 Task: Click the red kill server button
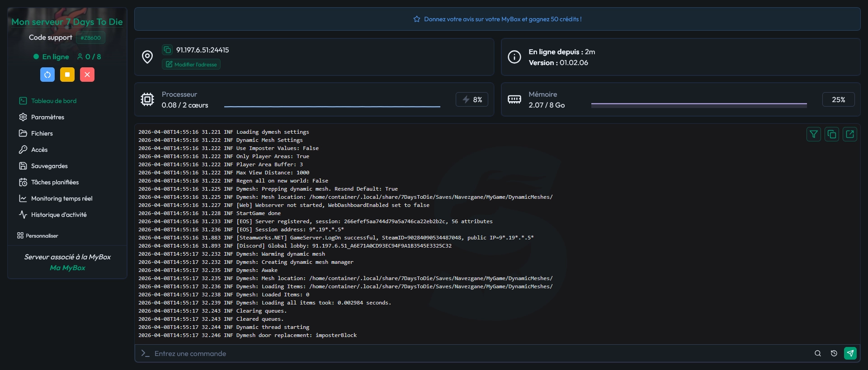pyautogui.click(x=87, y=75)
